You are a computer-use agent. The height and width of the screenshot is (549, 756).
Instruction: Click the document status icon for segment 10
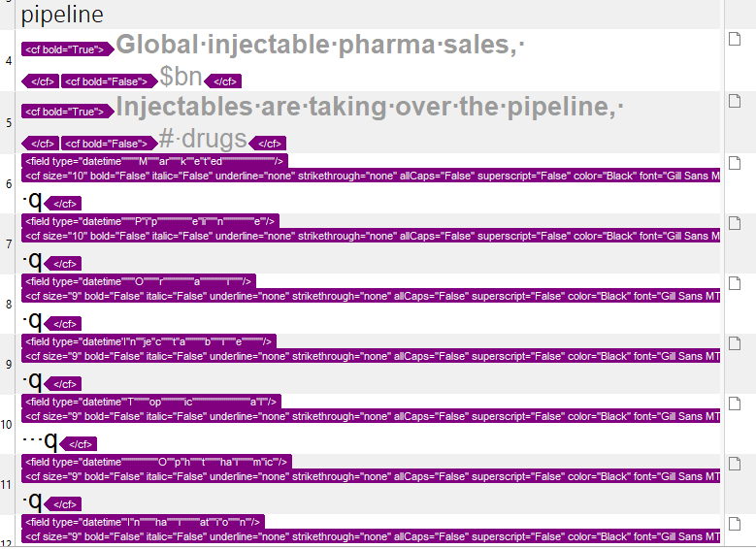(x=735, y=404)
